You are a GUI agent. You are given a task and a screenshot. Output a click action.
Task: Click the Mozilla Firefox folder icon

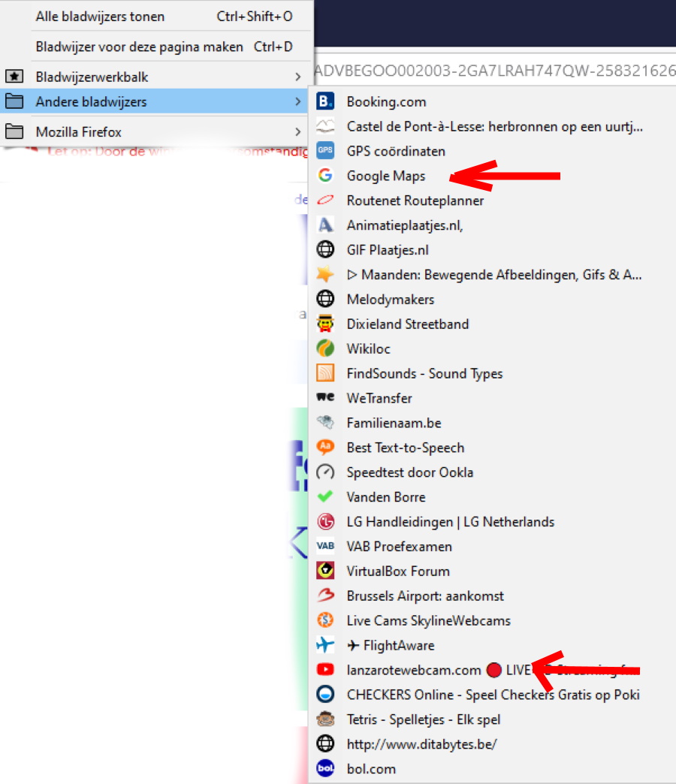14,131
